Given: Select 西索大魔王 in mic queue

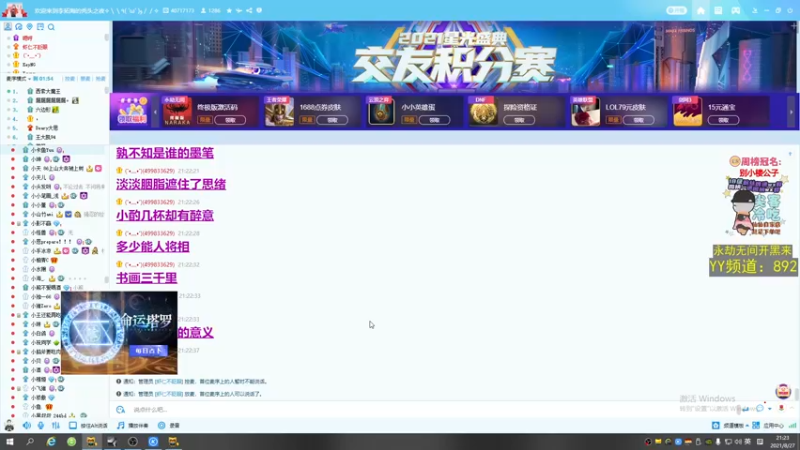Looking at the screenshot, I should tap(47, 91).
